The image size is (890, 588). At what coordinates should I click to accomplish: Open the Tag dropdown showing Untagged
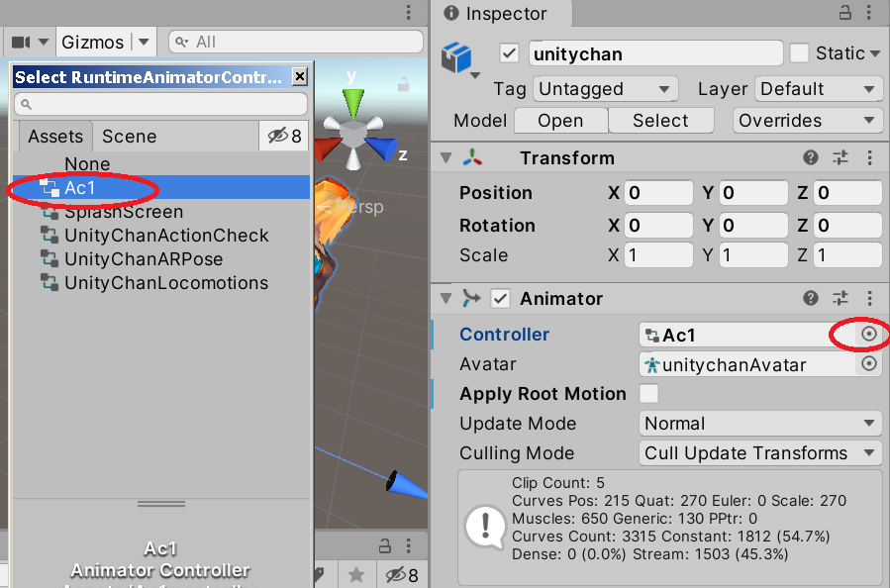pos(605,89)
